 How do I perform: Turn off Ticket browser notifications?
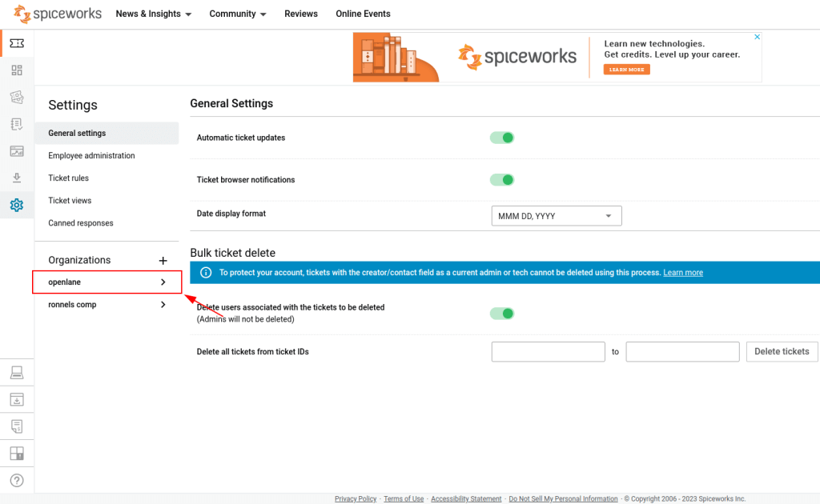[502, 179]
